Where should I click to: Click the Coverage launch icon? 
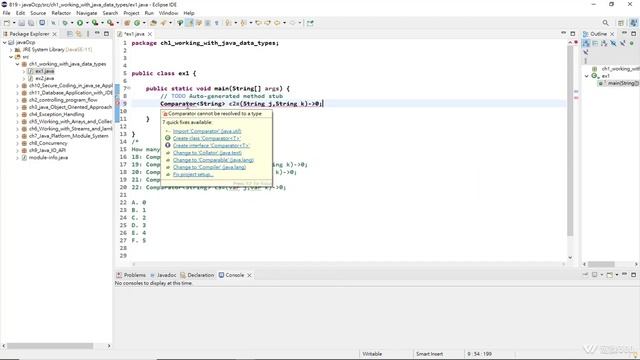(95, 23)
